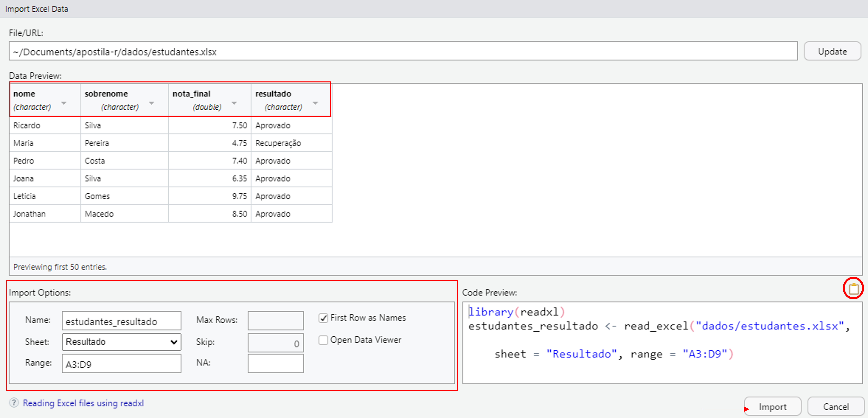Screen dimensions: 868x418
Task: Open Reading Excel files using readxl link
Action: click(83, 403)
